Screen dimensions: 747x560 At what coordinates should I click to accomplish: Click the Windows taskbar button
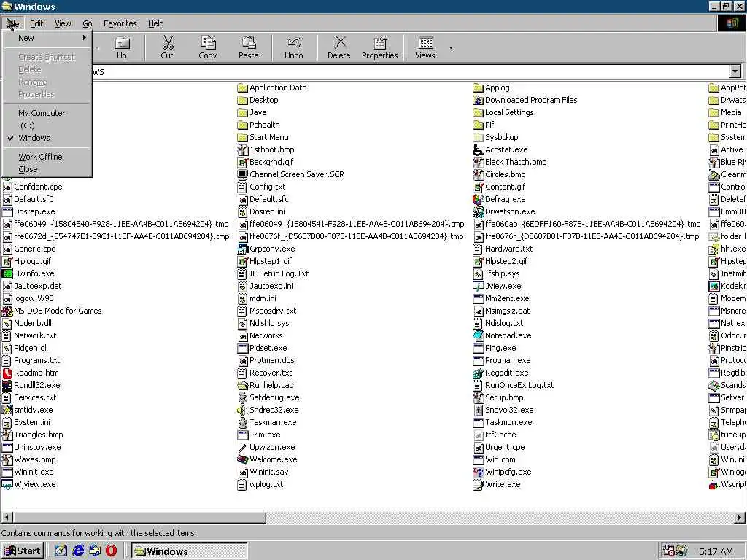(189, 551)
